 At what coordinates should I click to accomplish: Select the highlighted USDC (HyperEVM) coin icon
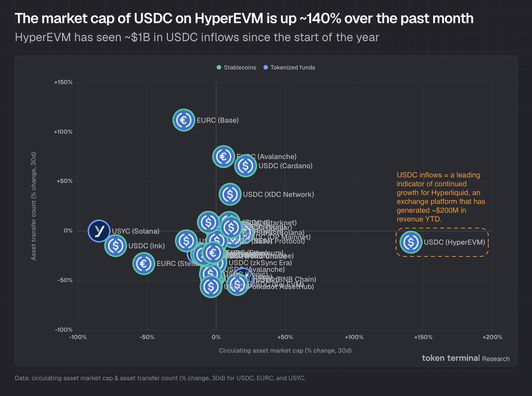411,242
